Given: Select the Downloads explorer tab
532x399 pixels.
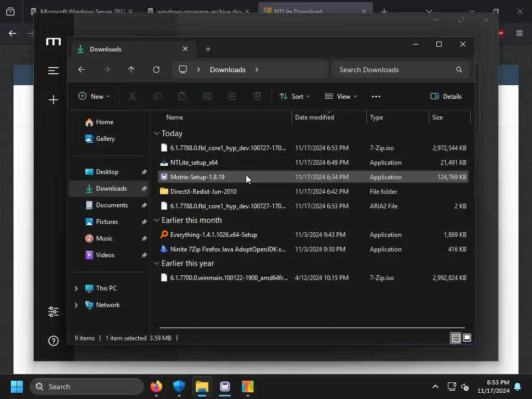Looking at the screenshot, I should [x=132, y=49].
